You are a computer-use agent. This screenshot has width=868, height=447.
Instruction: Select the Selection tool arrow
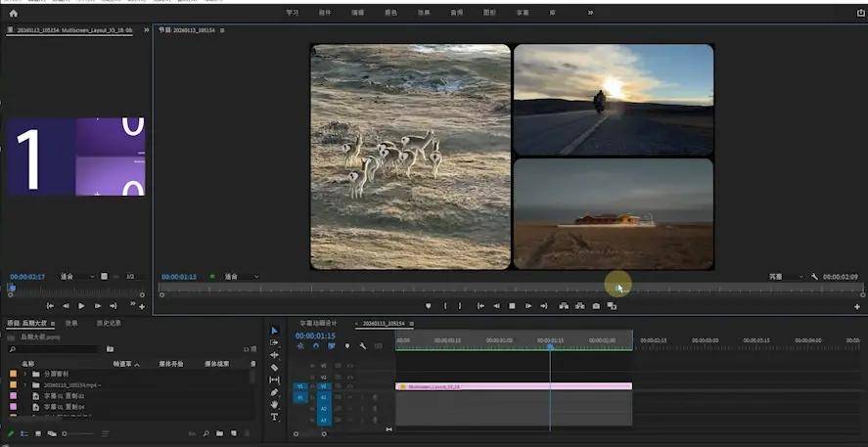pos(274,331)
